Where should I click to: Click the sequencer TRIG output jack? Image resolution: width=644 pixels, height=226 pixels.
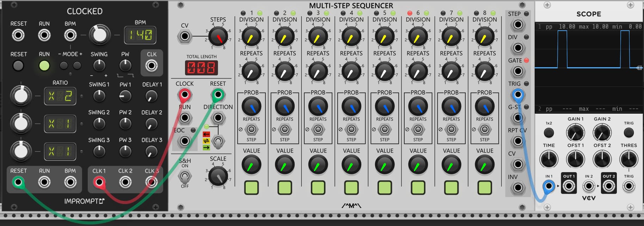[x=517, y=94]
